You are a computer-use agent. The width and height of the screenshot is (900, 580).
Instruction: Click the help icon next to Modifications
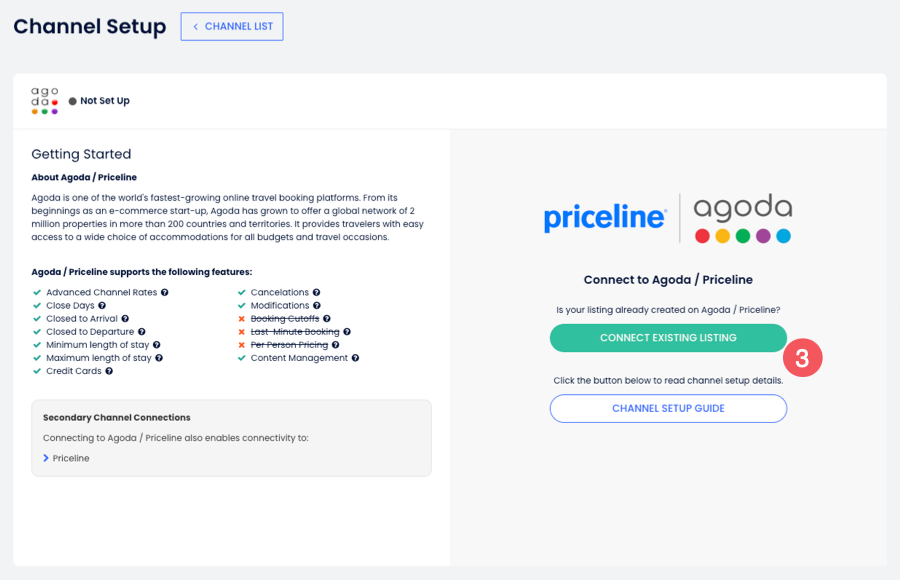(x=318, y=305)
